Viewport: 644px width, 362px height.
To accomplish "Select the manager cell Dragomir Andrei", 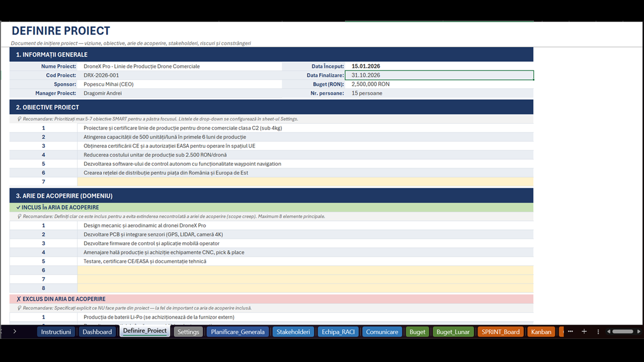I will [x=180, y=94].
